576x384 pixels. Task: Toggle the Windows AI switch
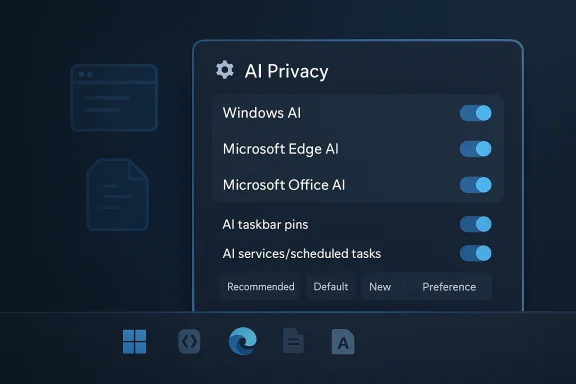click(475, 113)
